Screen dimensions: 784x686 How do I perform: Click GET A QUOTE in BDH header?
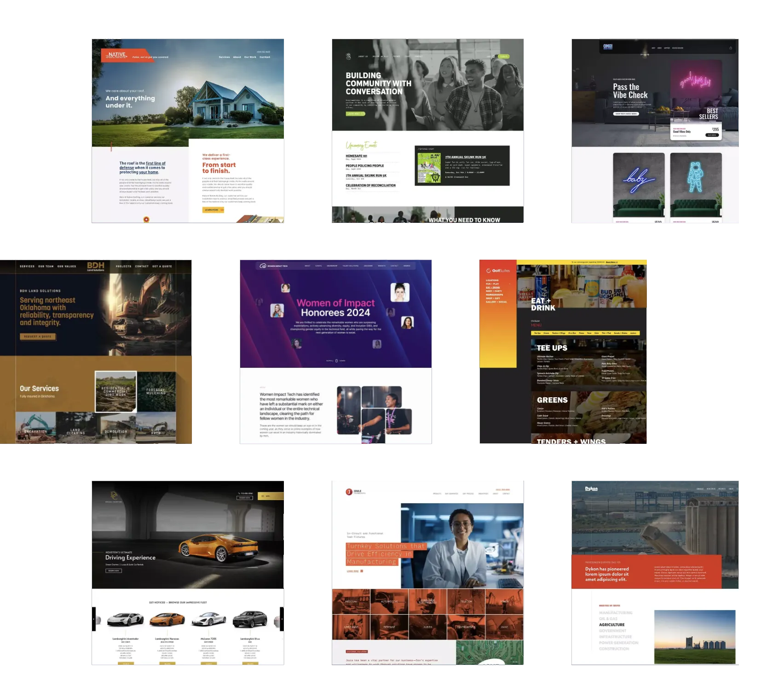coord(162,266)
